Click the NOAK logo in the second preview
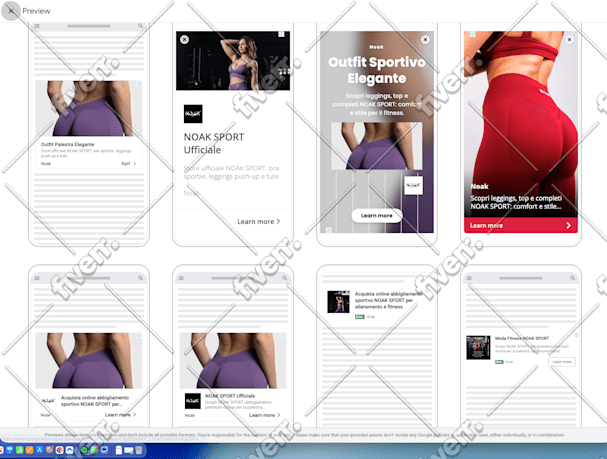The image size is (607, 459). click(193, 114)
